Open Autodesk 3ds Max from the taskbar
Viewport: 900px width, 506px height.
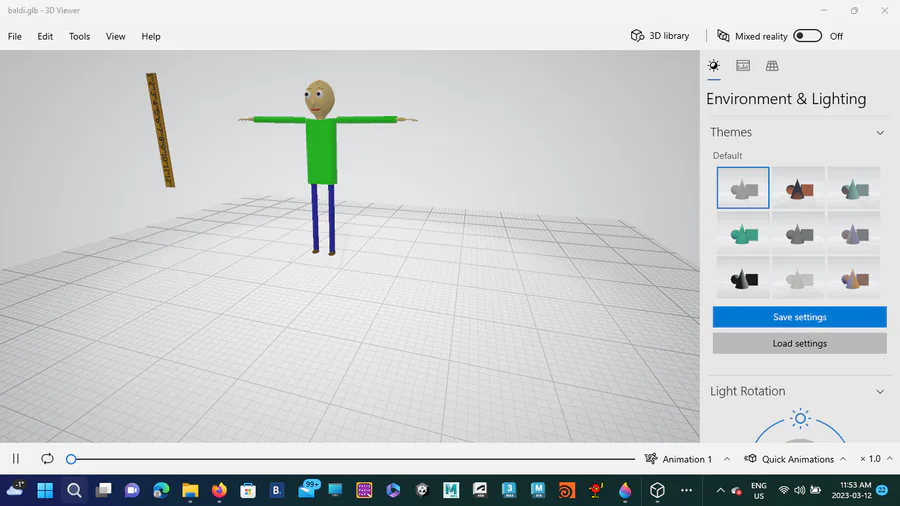coord(509,490)
